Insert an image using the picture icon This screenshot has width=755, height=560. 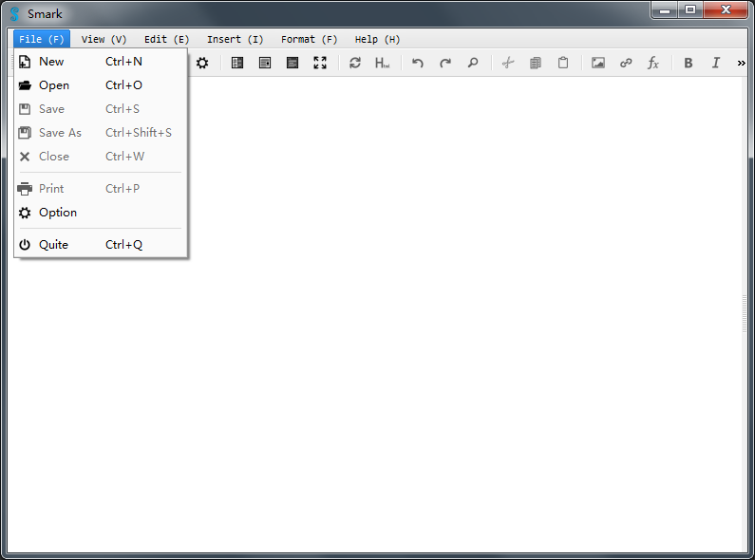pyautogui.click(x=598, y=63)
